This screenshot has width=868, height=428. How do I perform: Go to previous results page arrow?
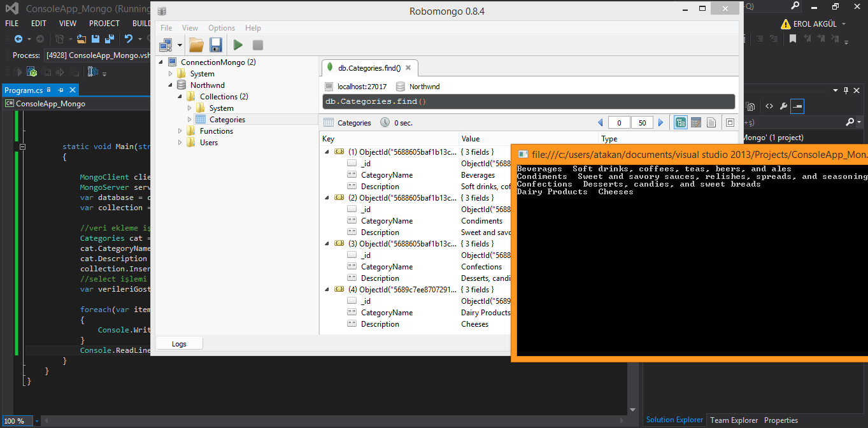[x=600, y=123]
